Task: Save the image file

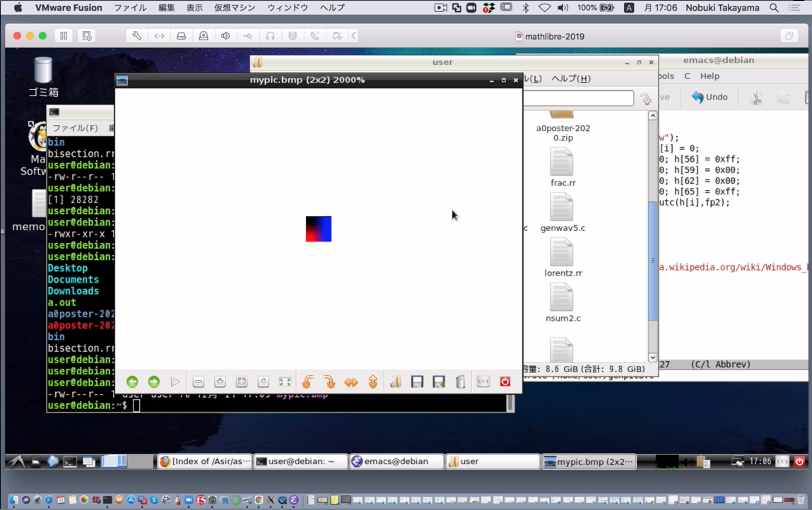Action: (x=417, y=382)
